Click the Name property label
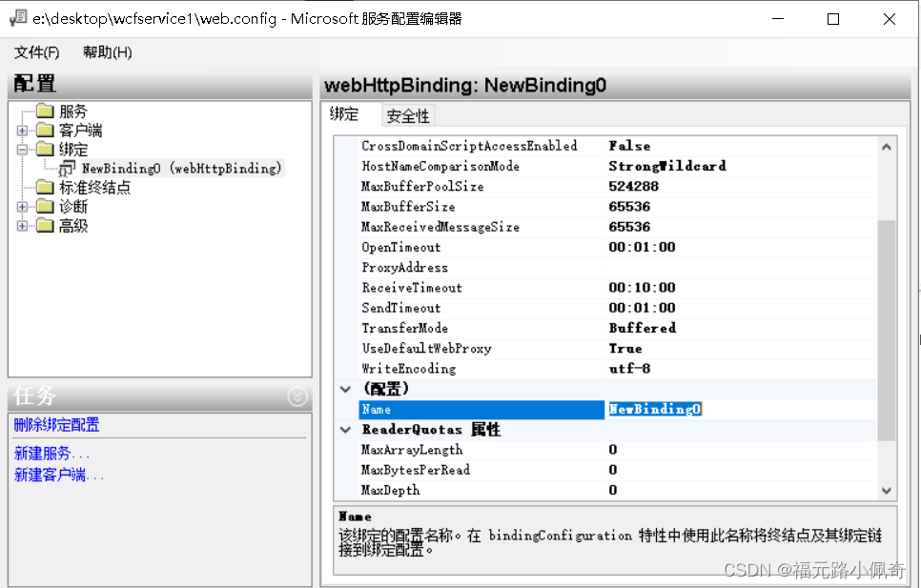This screenshot has width=921, height=588. point(376,410)
